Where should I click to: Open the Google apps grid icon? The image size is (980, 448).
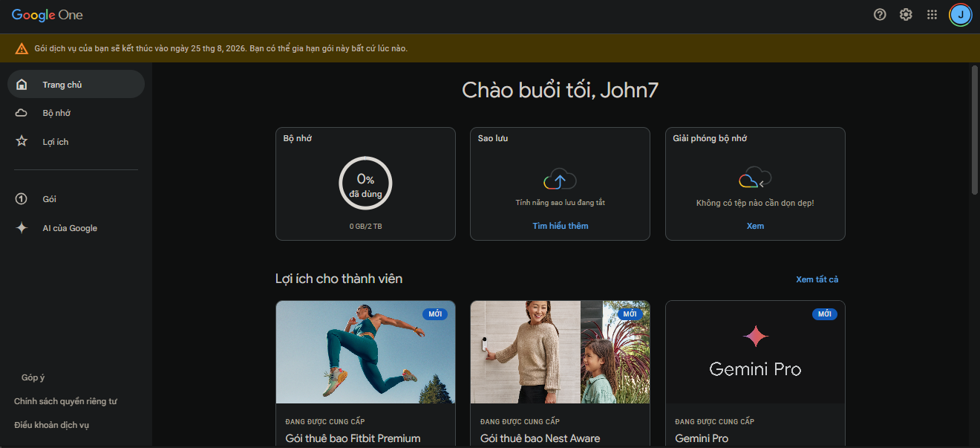click(x=932, y=15)
